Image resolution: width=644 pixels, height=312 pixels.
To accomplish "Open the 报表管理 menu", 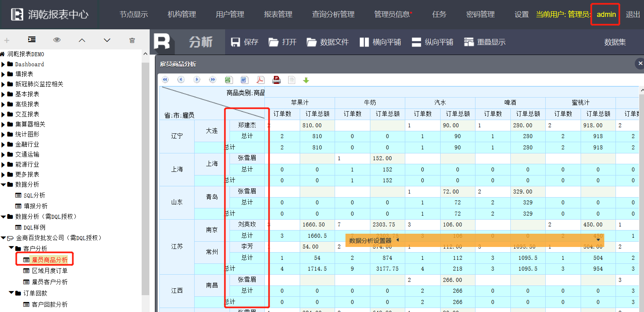I will [278, 14].
